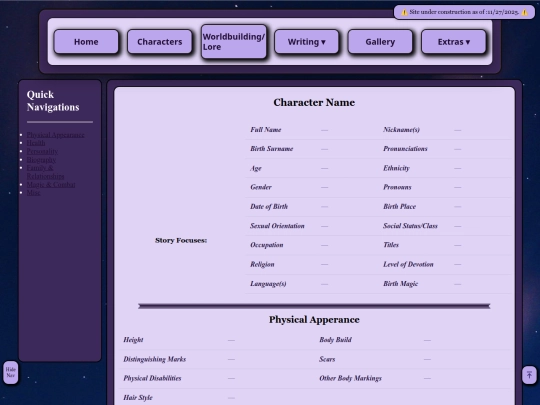540x405 pixels.
Task: Open the Writing dropdown menu
Action: coord(307,42)
